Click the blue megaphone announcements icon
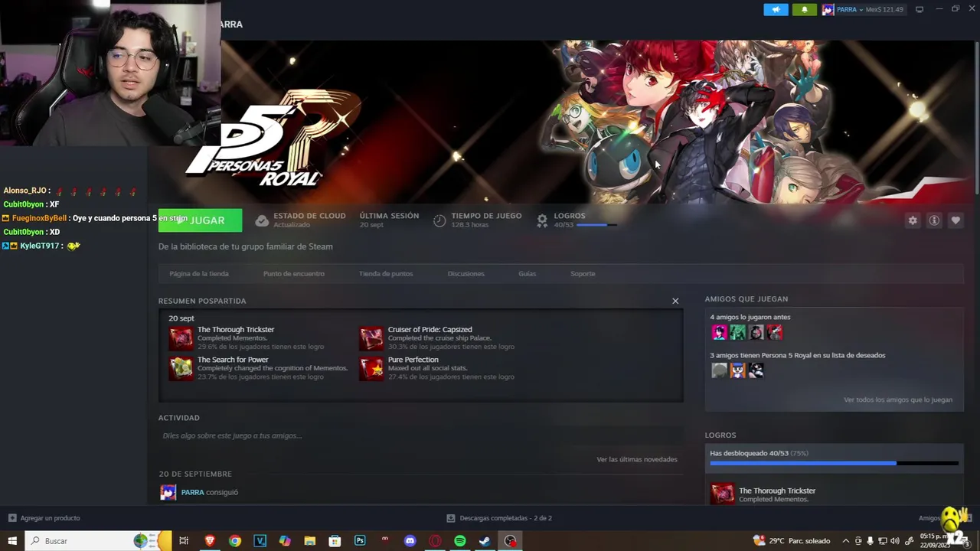 776,10
